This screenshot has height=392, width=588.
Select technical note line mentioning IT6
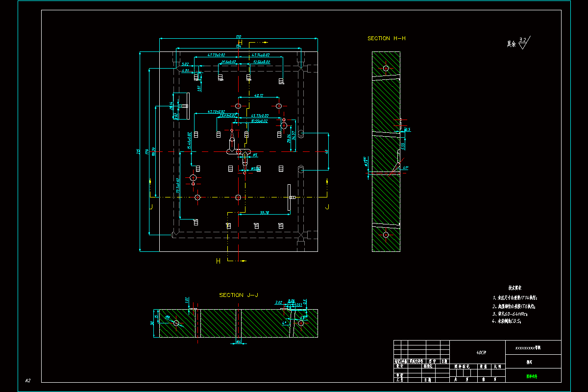514,305
